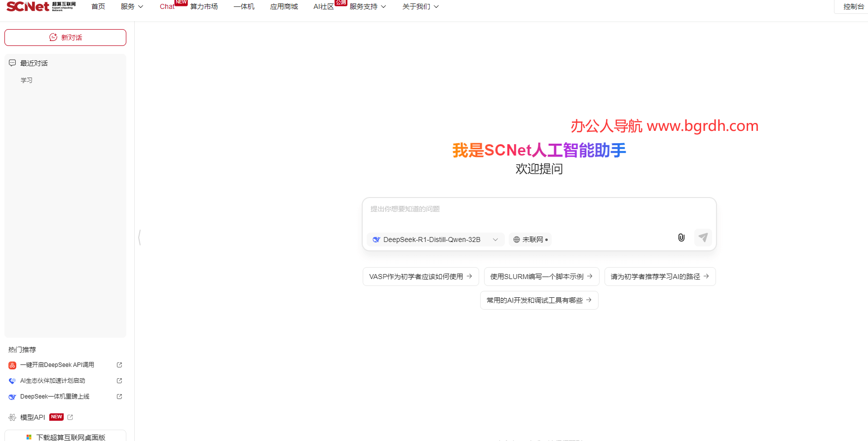Click the DeepSeek whale icon in model selector
The image size is (868, 441).
[377, 240]
